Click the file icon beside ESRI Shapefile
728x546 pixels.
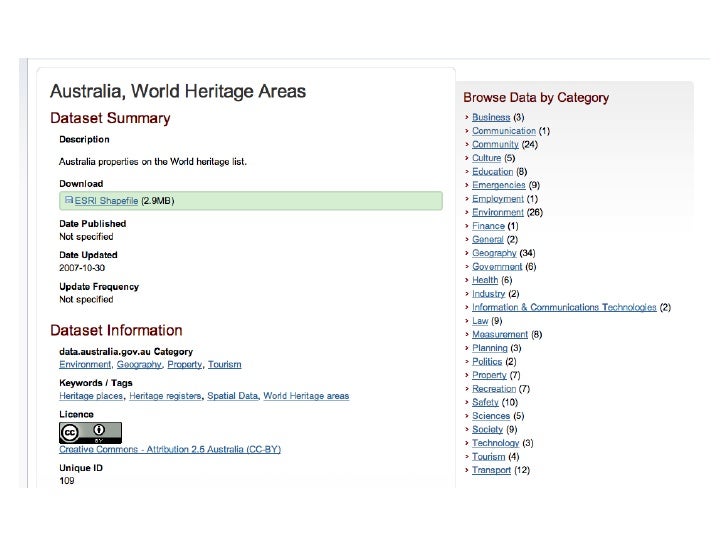[69, 200]
